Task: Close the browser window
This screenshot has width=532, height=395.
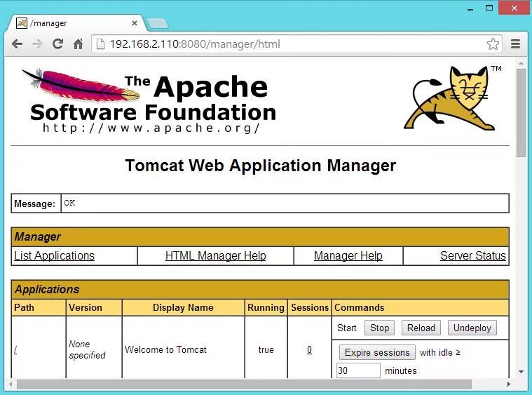Action: pyautogui.click(x=514, y=8)
